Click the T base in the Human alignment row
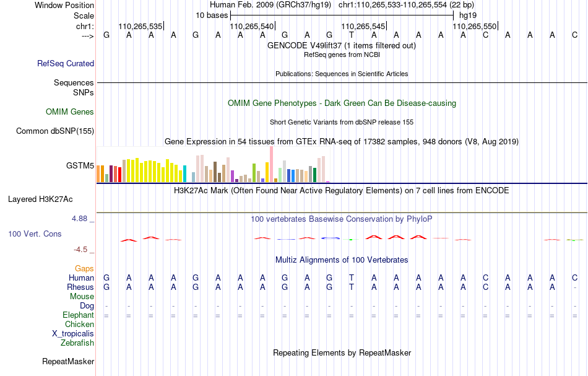 352,278
